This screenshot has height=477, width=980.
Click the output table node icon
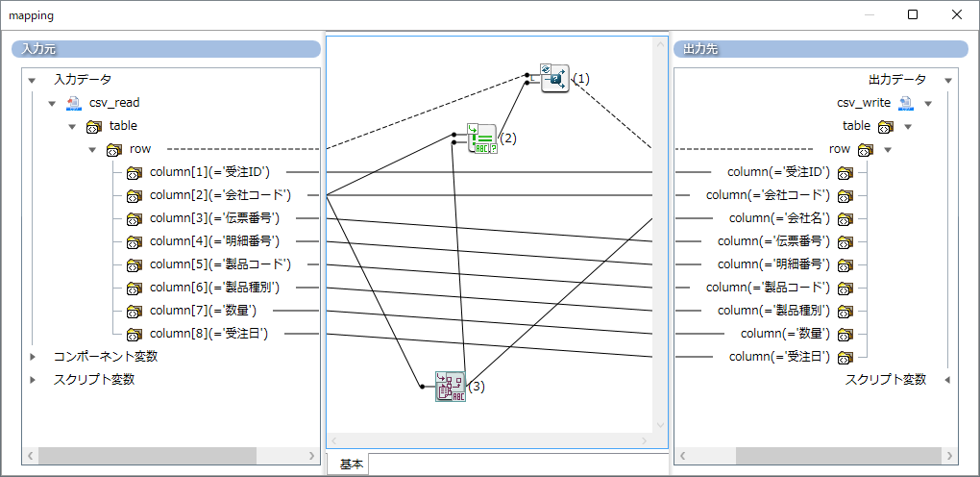pos(886,126)
